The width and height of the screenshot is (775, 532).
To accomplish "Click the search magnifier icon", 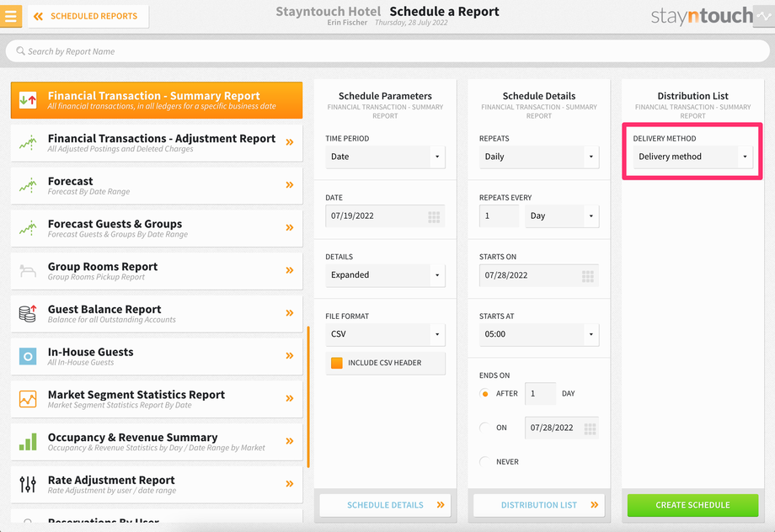I will pos(20,51).
